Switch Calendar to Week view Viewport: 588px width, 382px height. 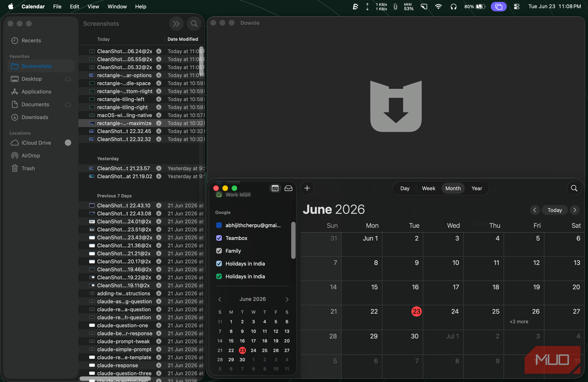click(428, 188)
